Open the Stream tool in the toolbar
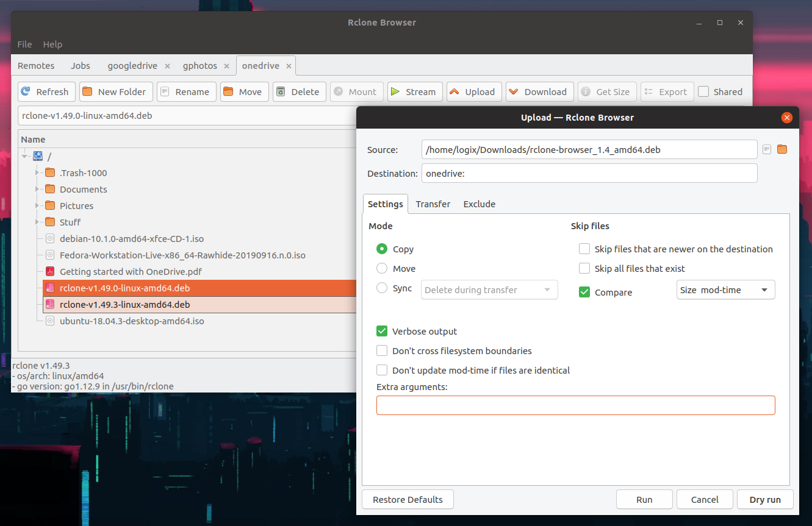 (415, 91)
